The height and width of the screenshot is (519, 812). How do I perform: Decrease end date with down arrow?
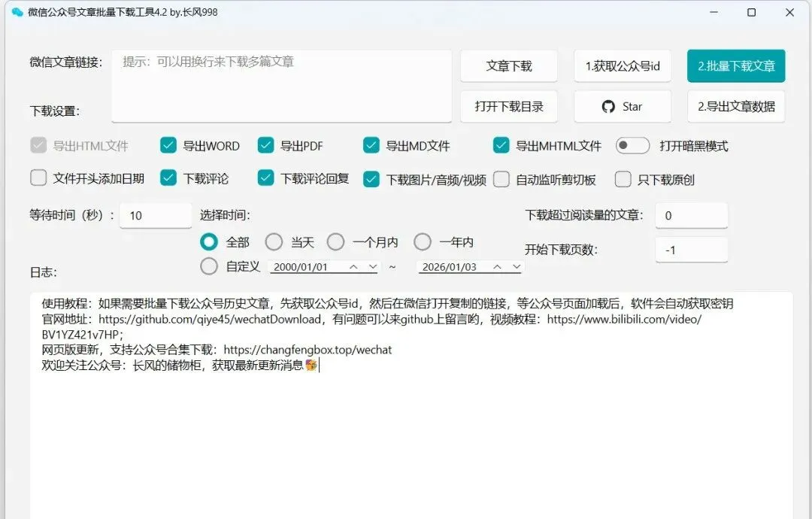coord(517,267)
